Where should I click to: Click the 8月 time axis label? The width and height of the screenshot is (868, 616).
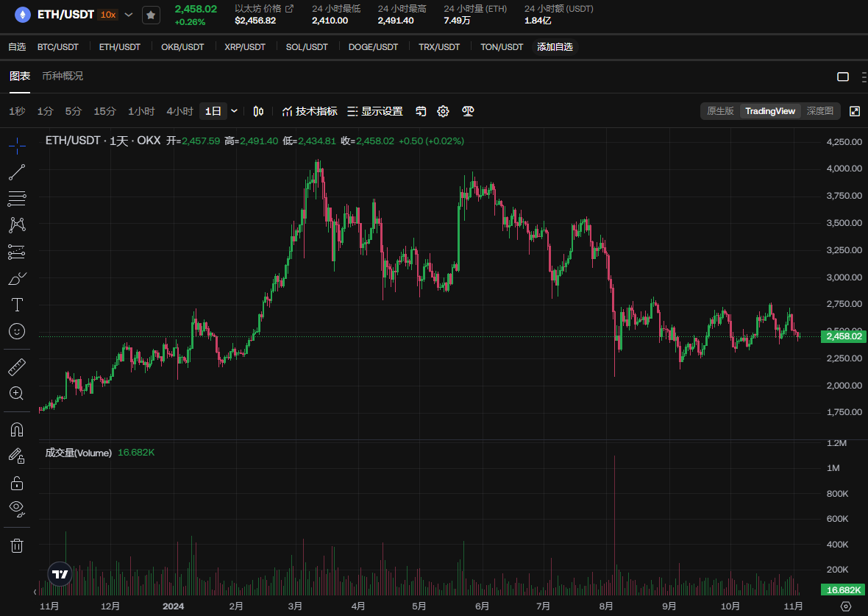(606, 606)
